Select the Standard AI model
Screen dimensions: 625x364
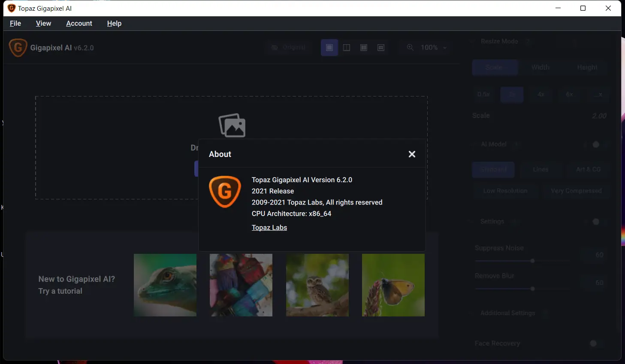tap(493, 169)
